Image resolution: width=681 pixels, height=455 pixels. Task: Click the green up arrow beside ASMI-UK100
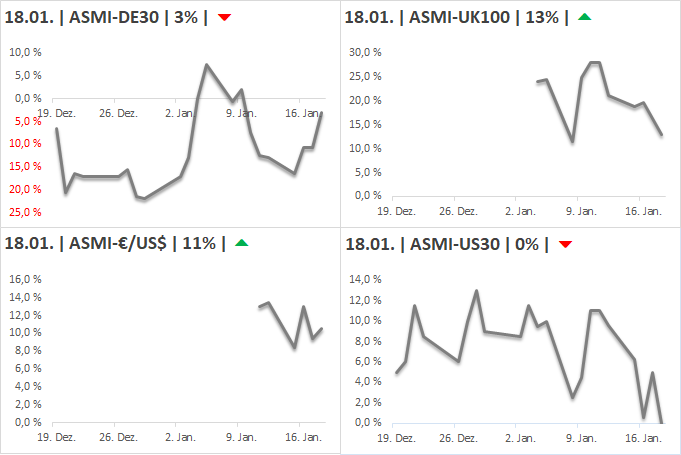point(584,17)
